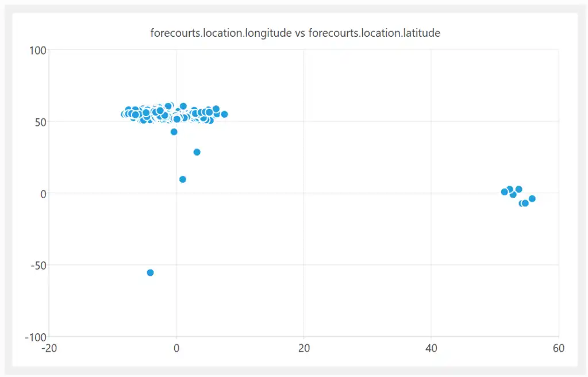Screen dimensions: 588x377
Task: Click the y-axis label -100
Action: (x=36, y=337)
